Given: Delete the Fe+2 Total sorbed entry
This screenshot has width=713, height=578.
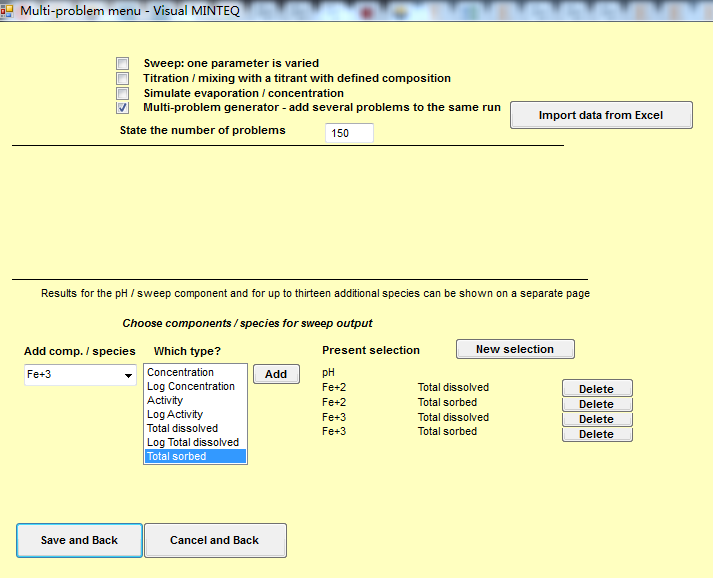Looking at the screenshot, I should tap(597, 404).
